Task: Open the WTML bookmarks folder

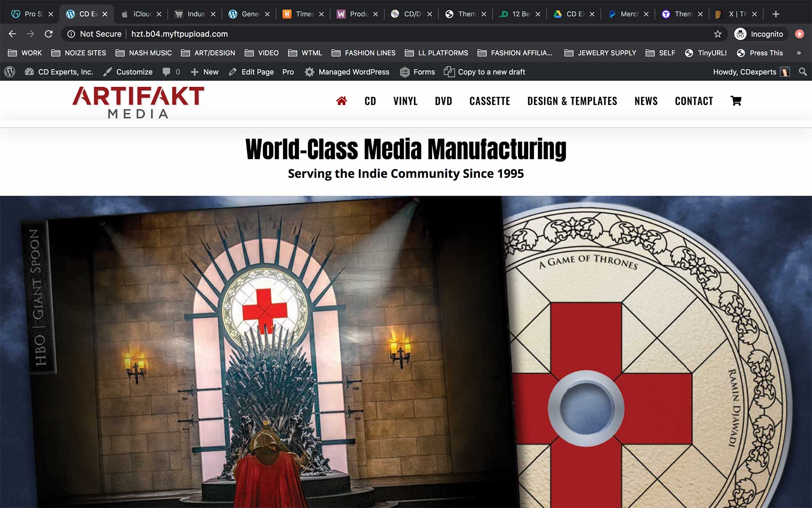Action: click(305, 53)
